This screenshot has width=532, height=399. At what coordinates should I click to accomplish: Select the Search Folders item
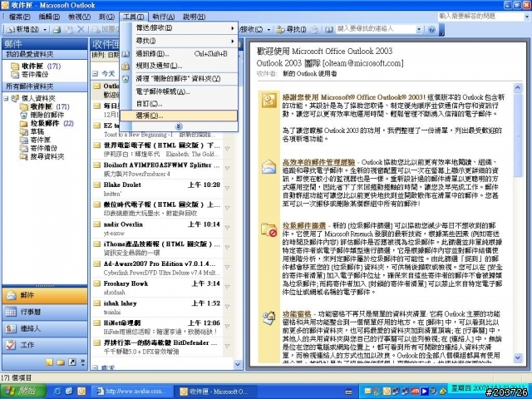[x=42, y=156]
